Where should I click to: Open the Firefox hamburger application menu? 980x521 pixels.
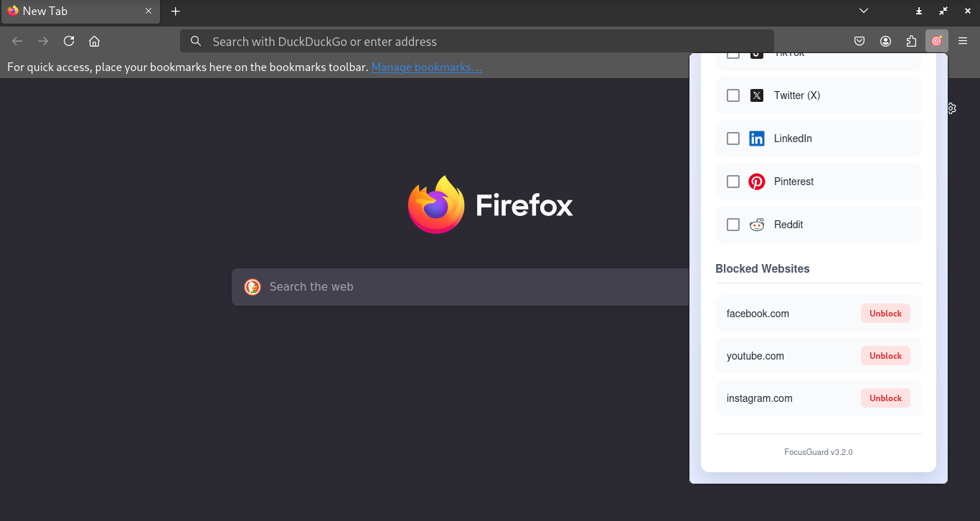(963, 42)
